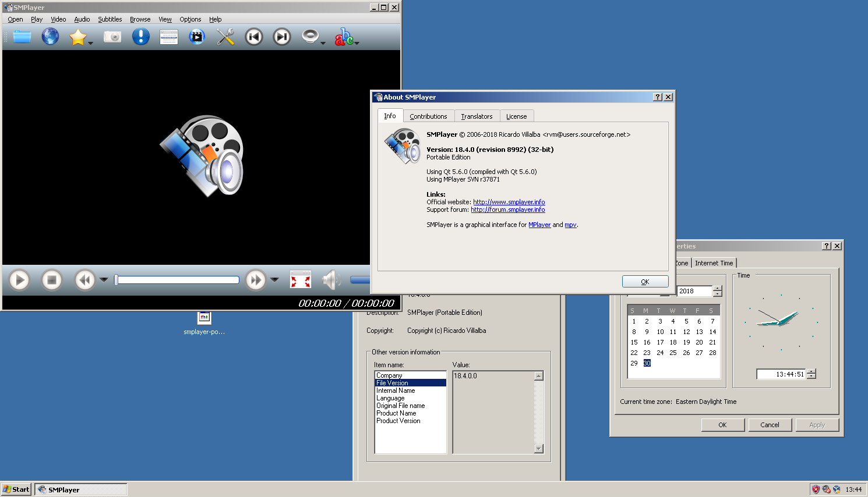Open the Windows Start menu
This screenshot has width=868, height=497.
[16, 489]
